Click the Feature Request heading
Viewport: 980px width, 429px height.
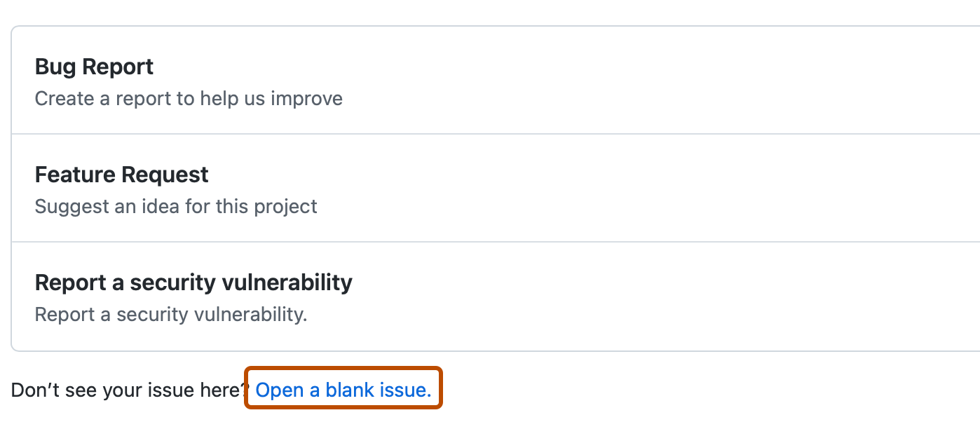point(121,174)
